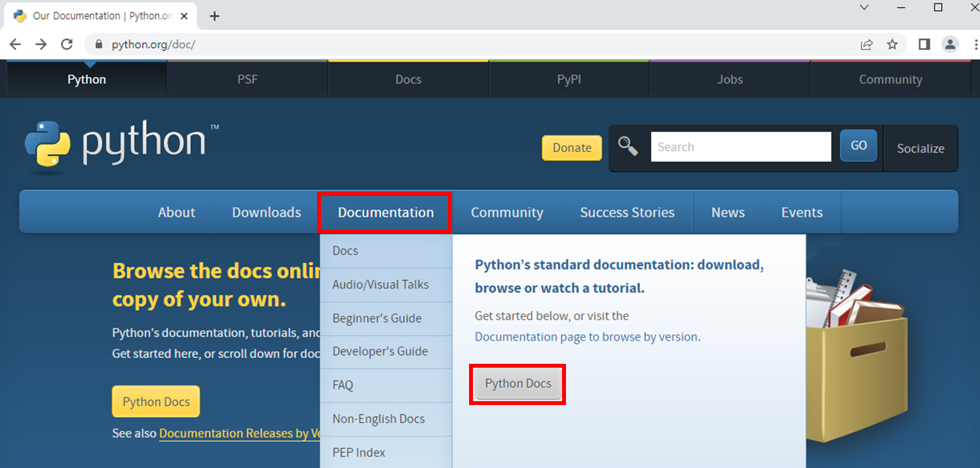Open the tab search chevron

pos(864,8)
